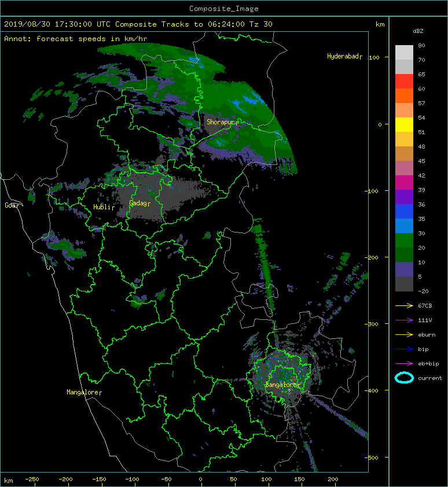Click the -200 tick on horizontal axis
The image size is (448, 487).
coord(65,479)
